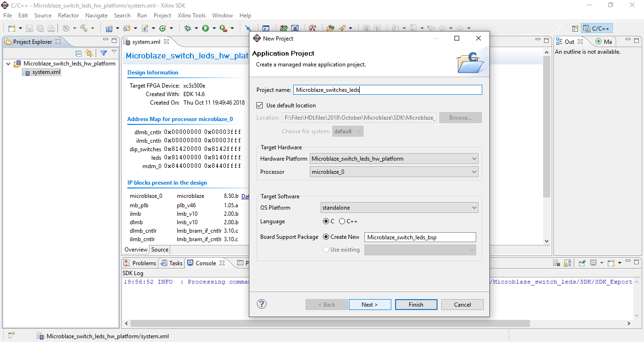644x342 pixels.
Task: Open the New wizard dropdown arrow
Action: point(20,28)
